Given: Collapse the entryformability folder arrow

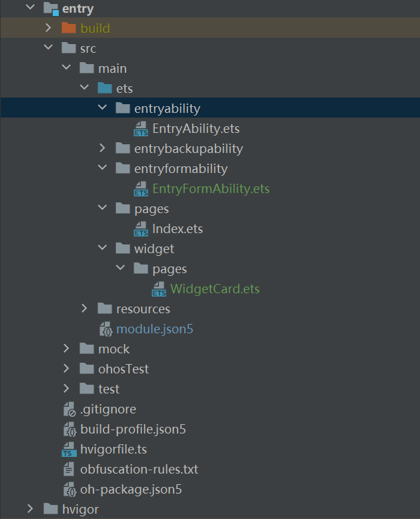Looking at the screenshot, I should coord(102,168).
